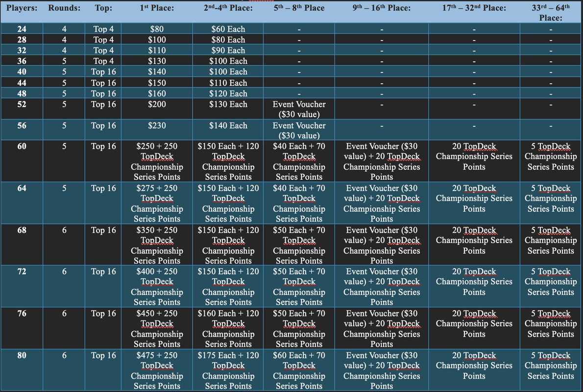
Task: Select the '$150' first place cell
Action: coord(157,83)
